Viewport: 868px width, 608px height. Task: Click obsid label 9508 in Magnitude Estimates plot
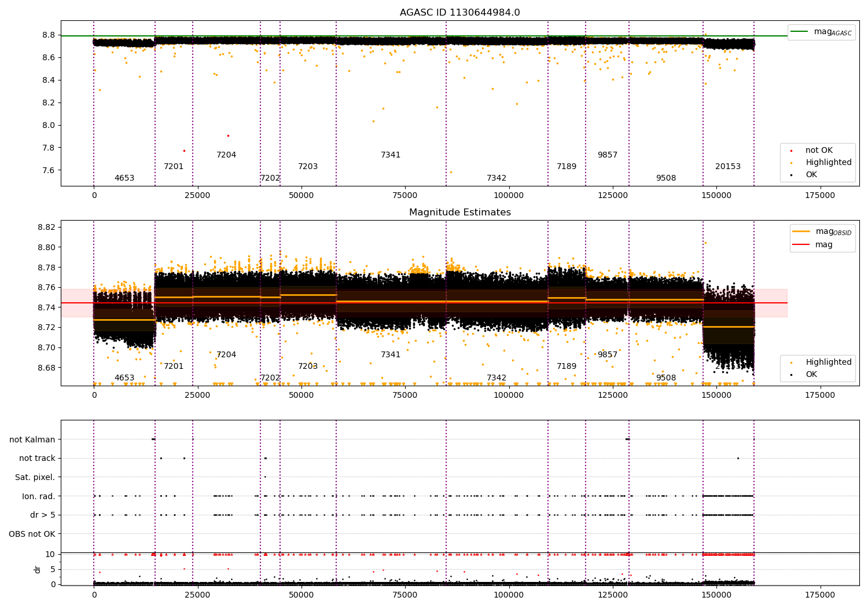(666, 378)
